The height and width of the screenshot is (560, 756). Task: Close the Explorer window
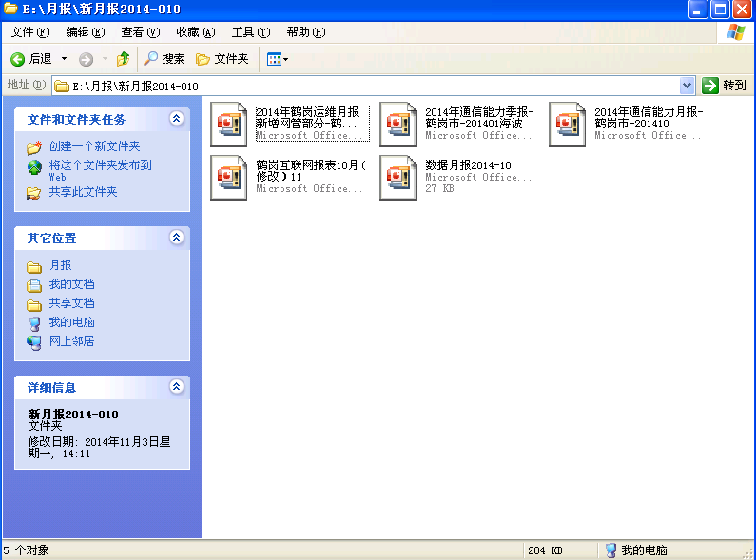tap(743, 9)
